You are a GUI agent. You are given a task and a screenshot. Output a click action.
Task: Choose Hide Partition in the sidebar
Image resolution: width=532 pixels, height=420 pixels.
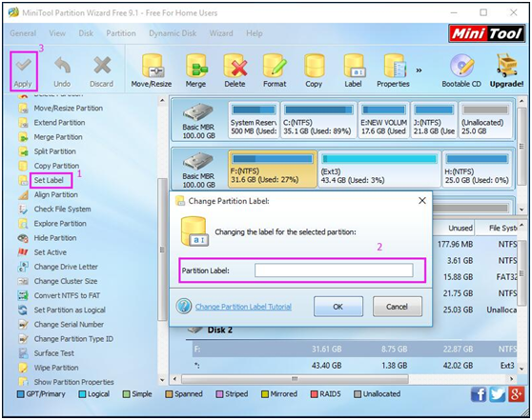point(55,238)
